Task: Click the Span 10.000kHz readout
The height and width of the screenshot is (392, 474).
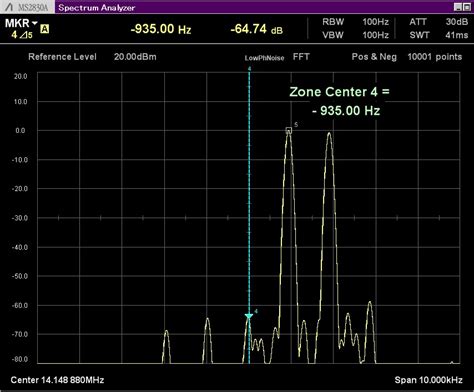Action: click(x=428, y=380)
